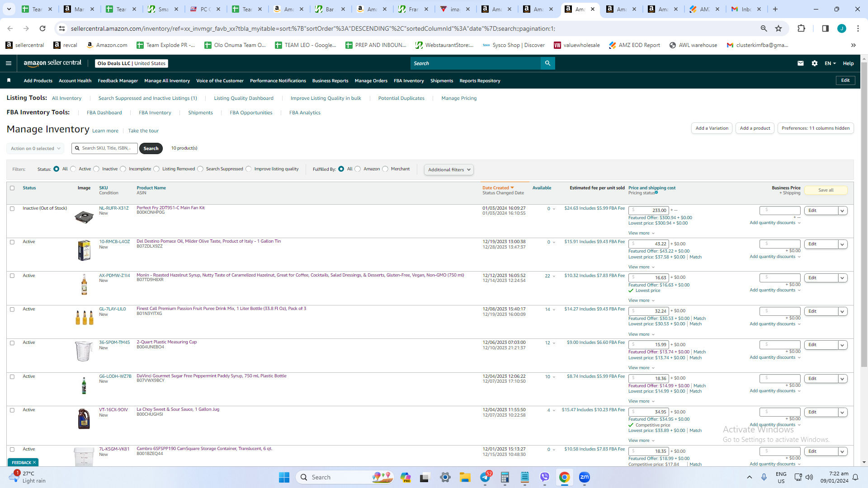Click the Save all button
Screen dimensions: 868x488
coord(826,190)
